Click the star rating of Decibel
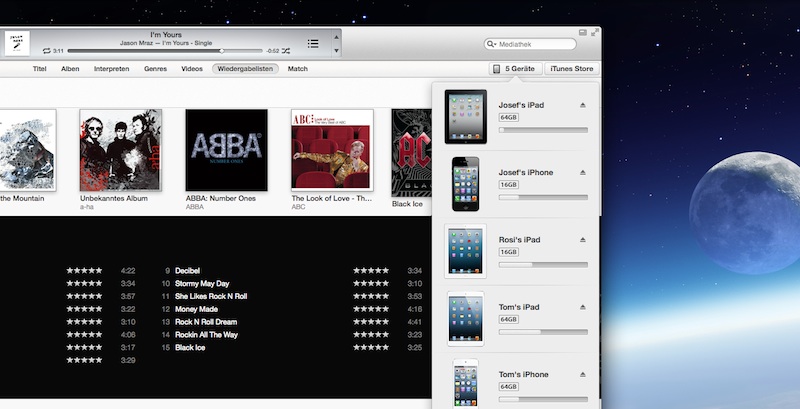Screen dimensions: 800x409 click(371, 271)
